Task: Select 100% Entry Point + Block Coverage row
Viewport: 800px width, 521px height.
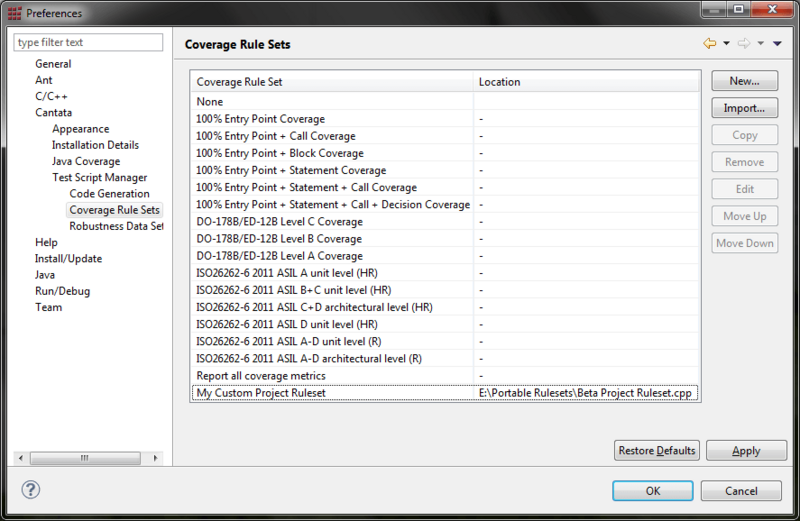Action: click(445, 153)
